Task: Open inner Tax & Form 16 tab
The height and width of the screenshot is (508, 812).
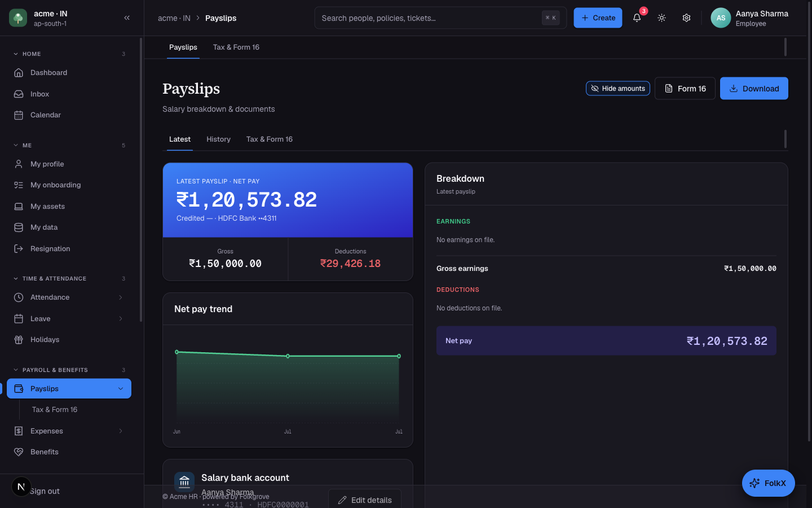Action: click(x=270, y=139)
